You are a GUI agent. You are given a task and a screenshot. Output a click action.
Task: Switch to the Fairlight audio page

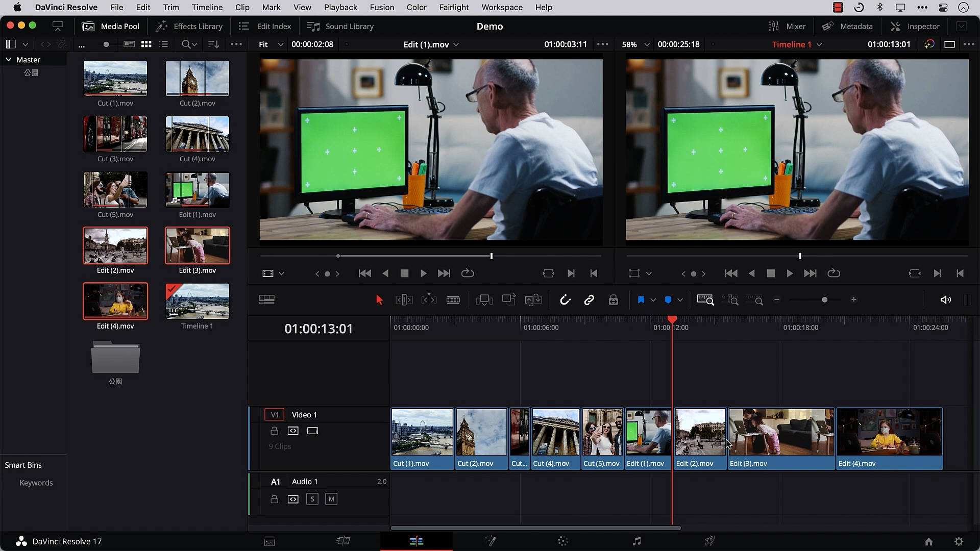pyautogui.click(x=637, y=541)
